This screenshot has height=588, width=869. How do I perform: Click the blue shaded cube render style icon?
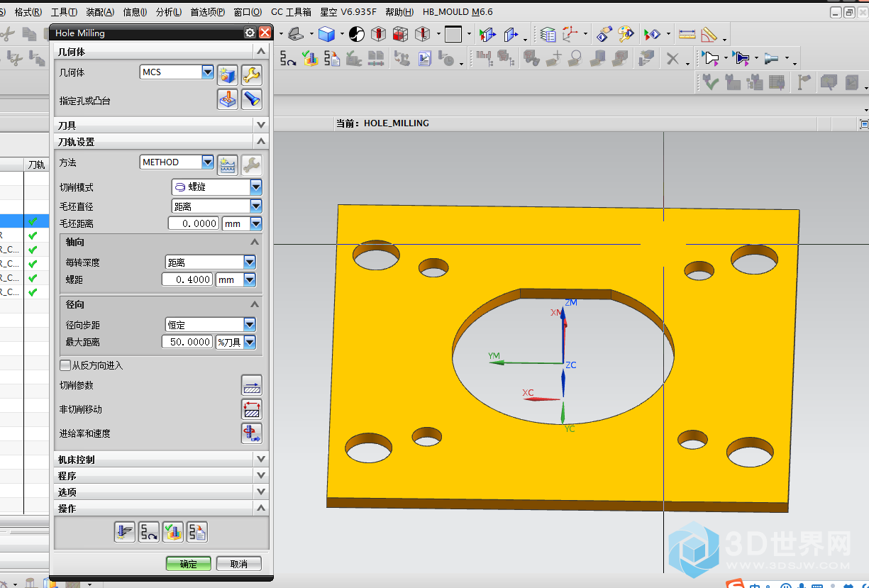pos(326,34)
